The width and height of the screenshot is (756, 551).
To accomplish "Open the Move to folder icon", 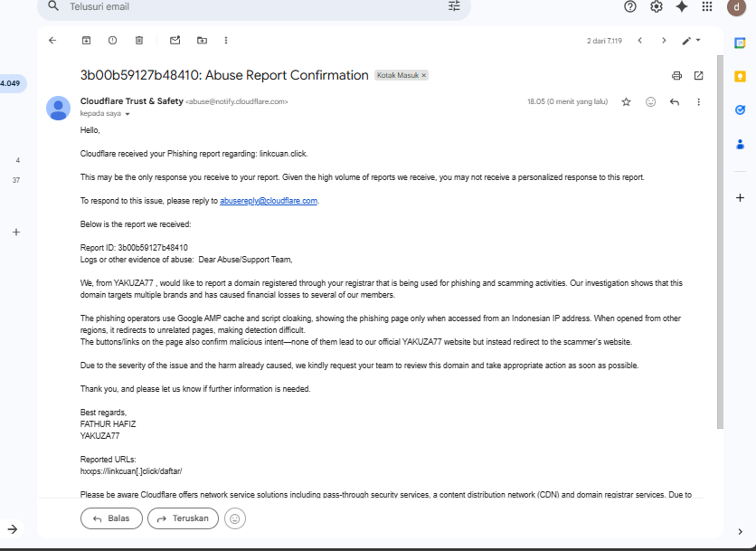I will (202, 41).
